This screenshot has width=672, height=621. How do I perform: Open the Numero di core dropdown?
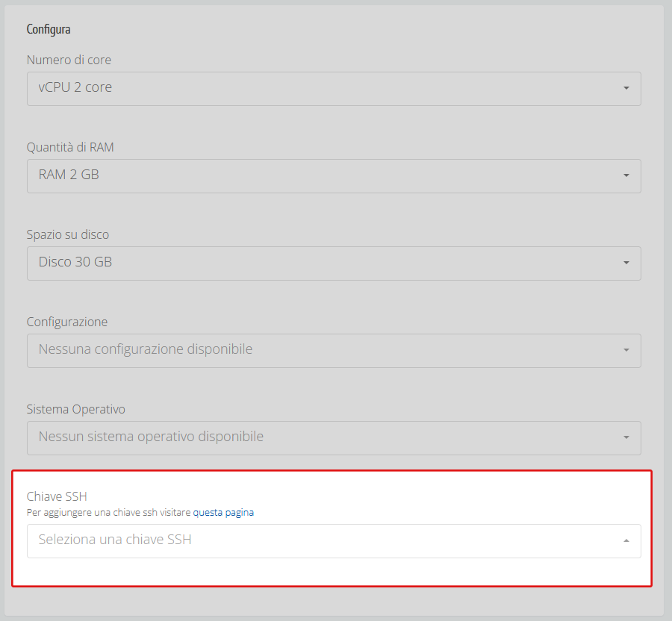coord(334,89)
